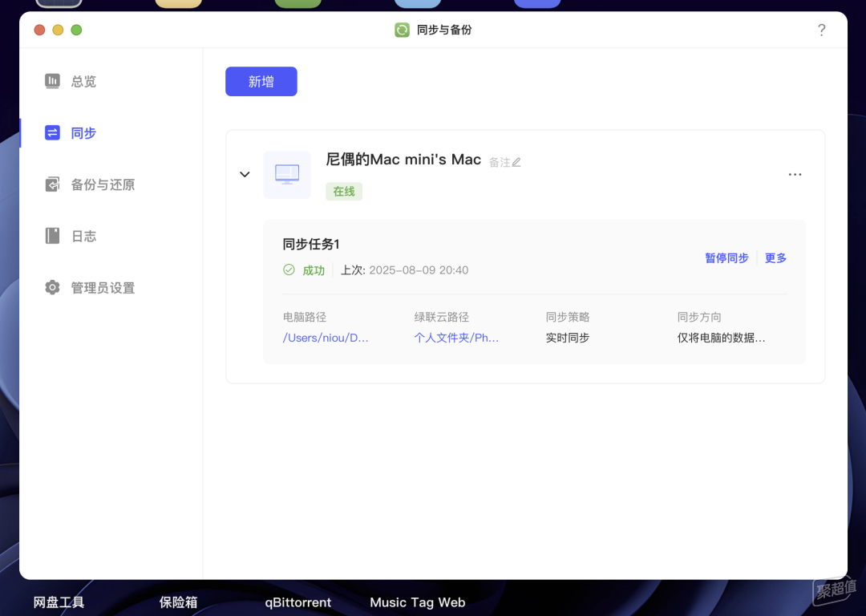Viewport: 866px width, 616px height.
Task: Select the 同步 sync section
Action: (83, 133)
